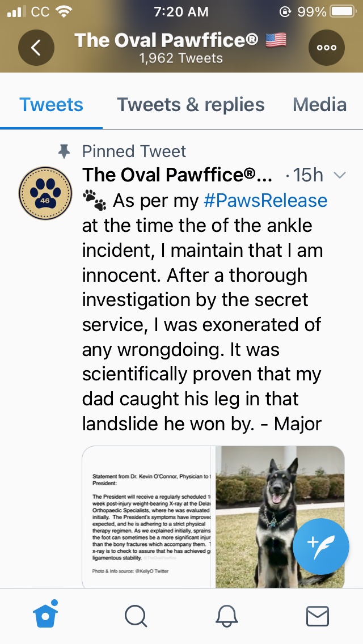Open the three-dot more options menu
The height and width of the screenshot is (644, 363).
[x=326, y=48]
